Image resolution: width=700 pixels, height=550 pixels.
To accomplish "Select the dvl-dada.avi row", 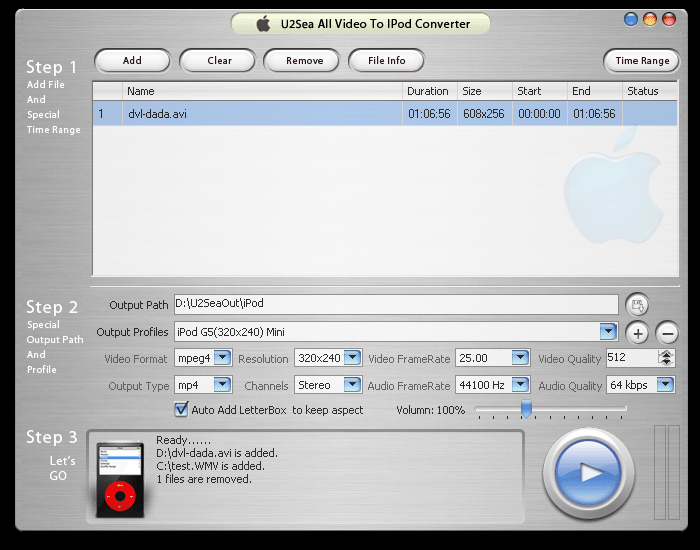I will click(385, 113).
